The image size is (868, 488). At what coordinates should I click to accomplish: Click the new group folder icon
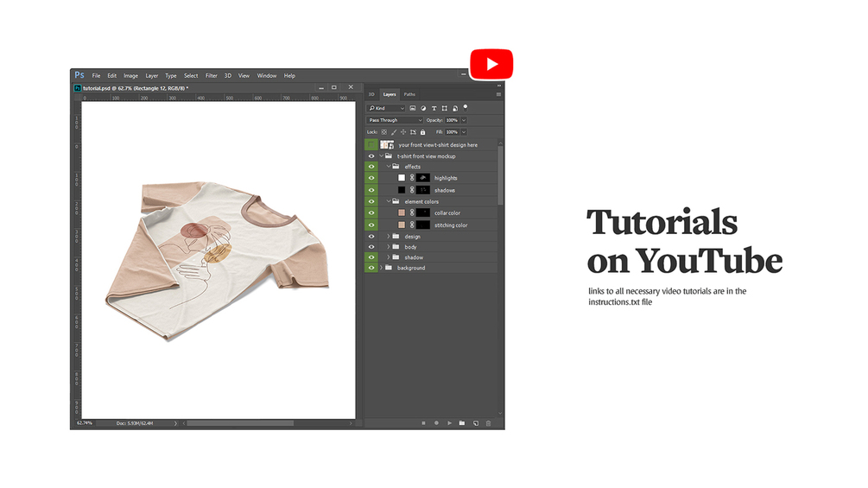tap(462, 423)
